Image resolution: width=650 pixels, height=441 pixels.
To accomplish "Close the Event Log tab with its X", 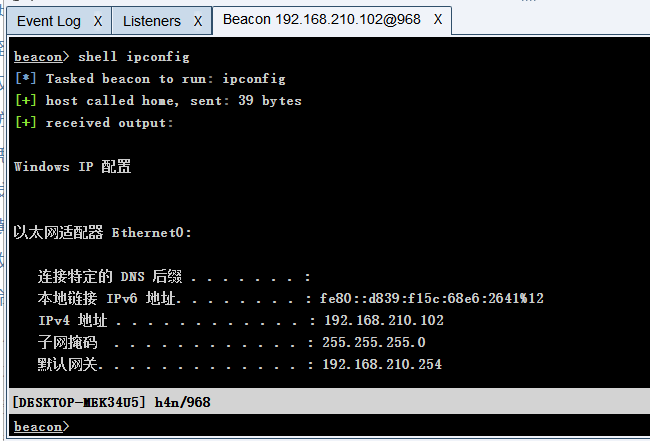I will 98,21.
